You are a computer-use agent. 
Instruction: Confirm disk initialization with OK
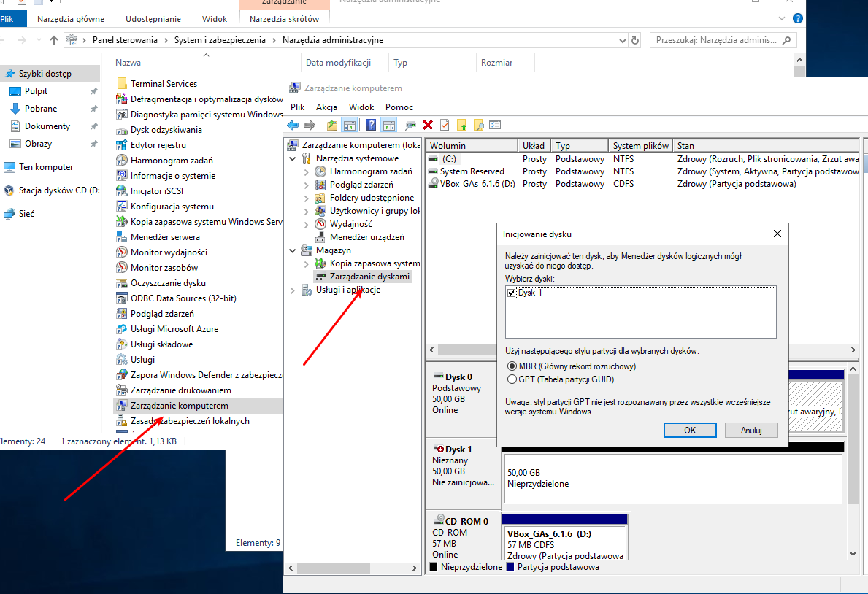pyautogui.click(x=690, y=430)
